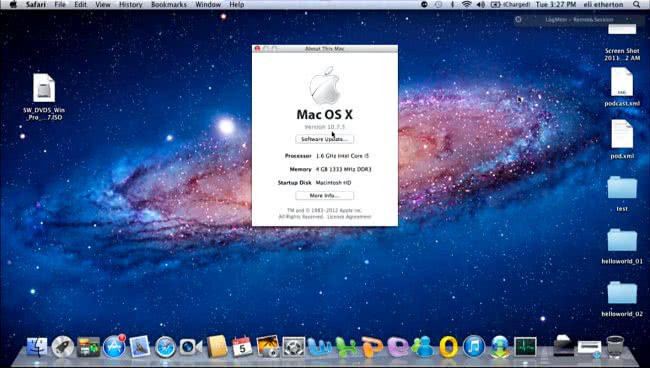Open globe download icon in dock

(500, 346)
